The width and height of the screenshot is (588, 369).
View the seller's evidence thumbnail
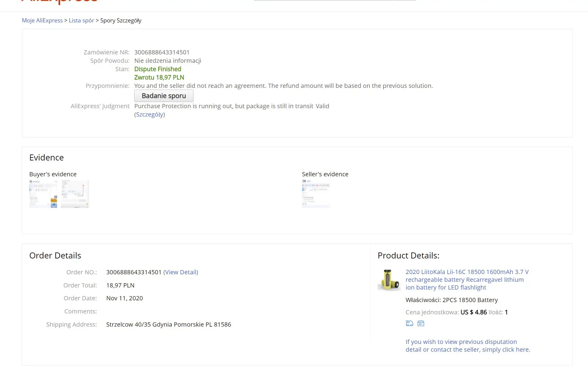[x=316, y=194]
